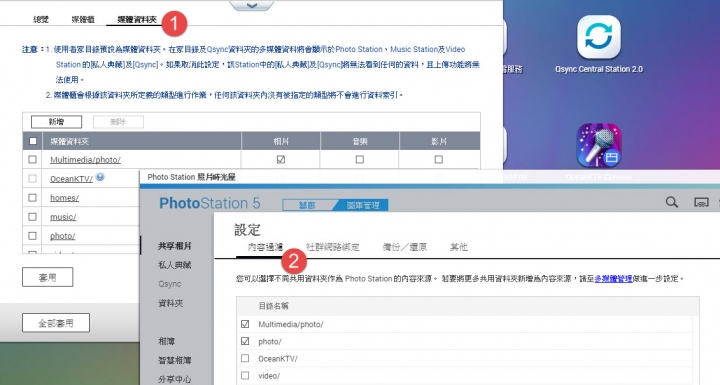The height and width of the screenshot is (385, 720).
Task: Click the 相片 column header
Action: point(281,142)
